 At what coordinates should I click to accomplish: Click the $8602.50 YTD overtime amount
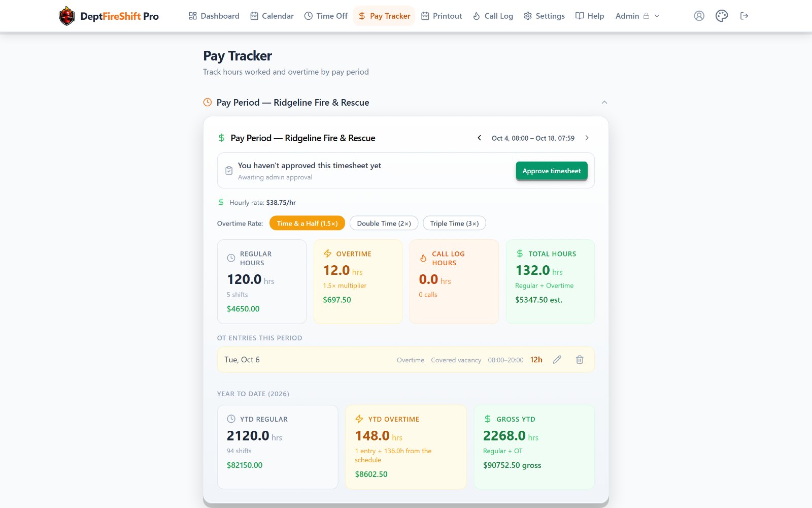tap(371, 474)
